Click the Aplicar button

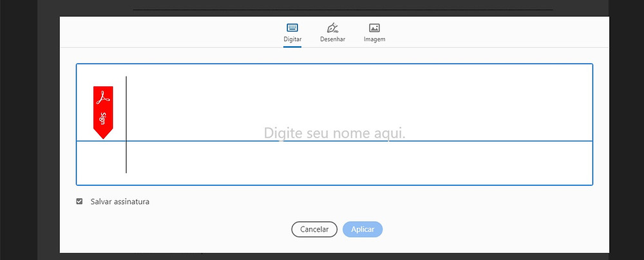363,229
